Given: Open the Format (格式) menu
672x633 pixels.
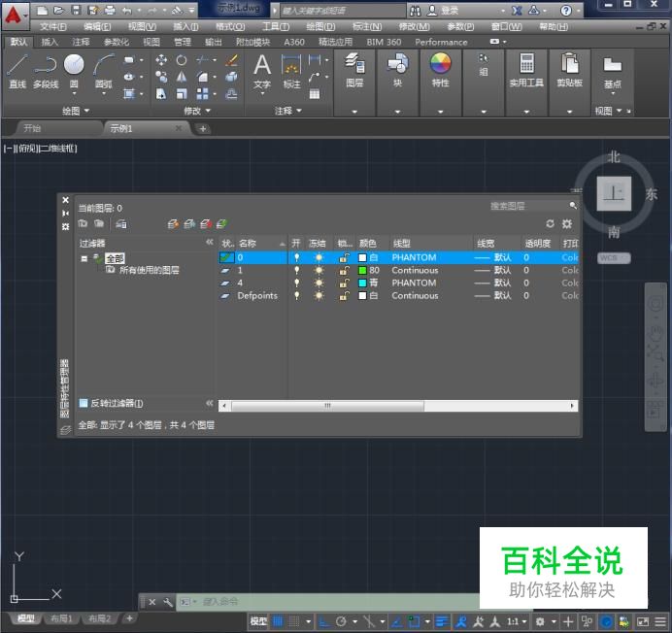Looking at the screenshot, I should (230, 26).
